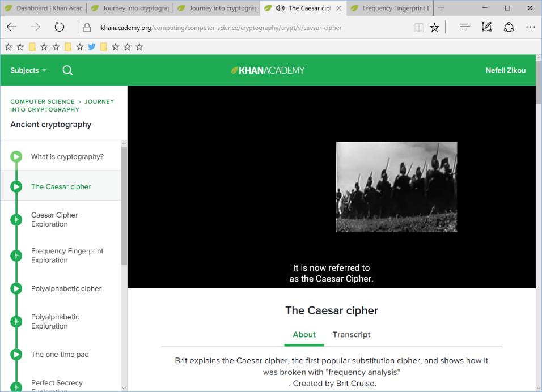Image resolution: width=542 pixels, height=392 pixels.
Task: Click the play icon beside What is cryptography?
Action: point(16,157)
